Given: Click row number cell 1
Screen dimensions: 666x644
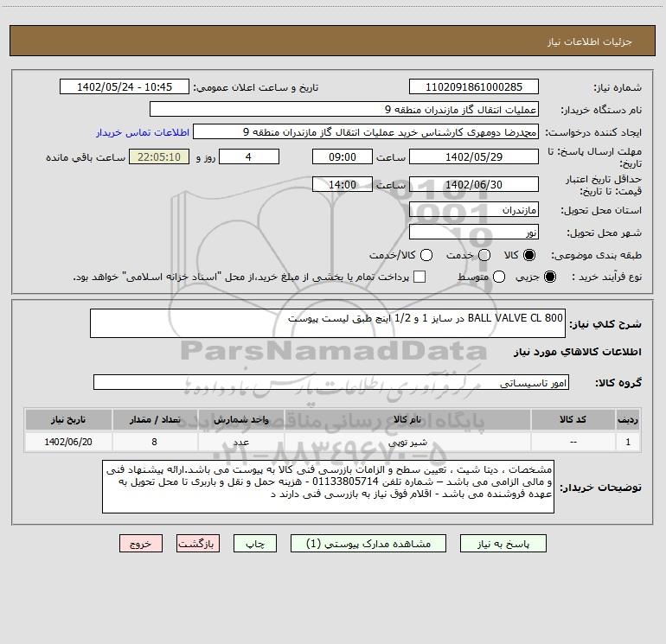Looking at the screenshot, I should tap(628, 442).
